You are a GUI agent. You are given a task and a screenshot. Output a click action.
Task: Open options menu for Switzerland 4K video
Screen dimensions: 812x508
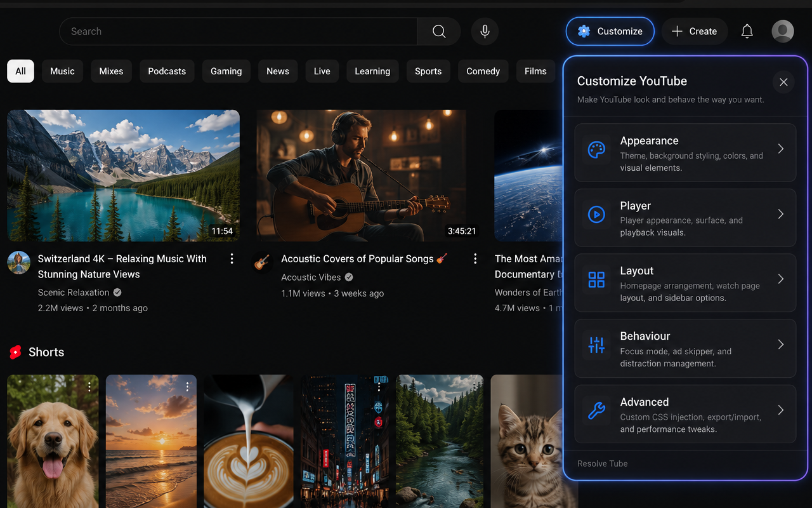click(232, 258)
